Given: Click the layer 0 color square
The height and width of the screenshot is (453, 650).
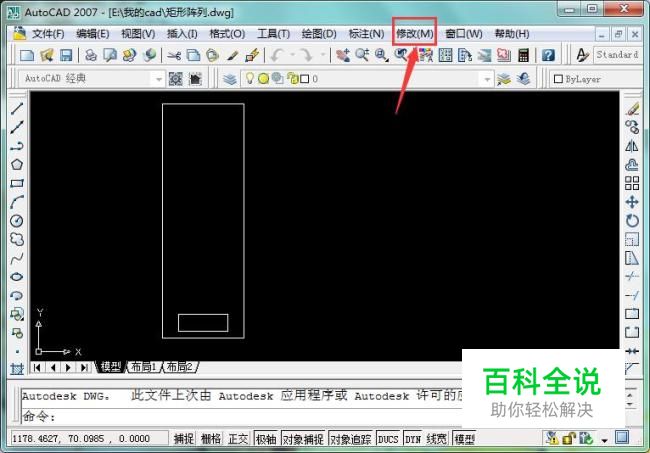Looking at the screenshot, I should [304, 79].
